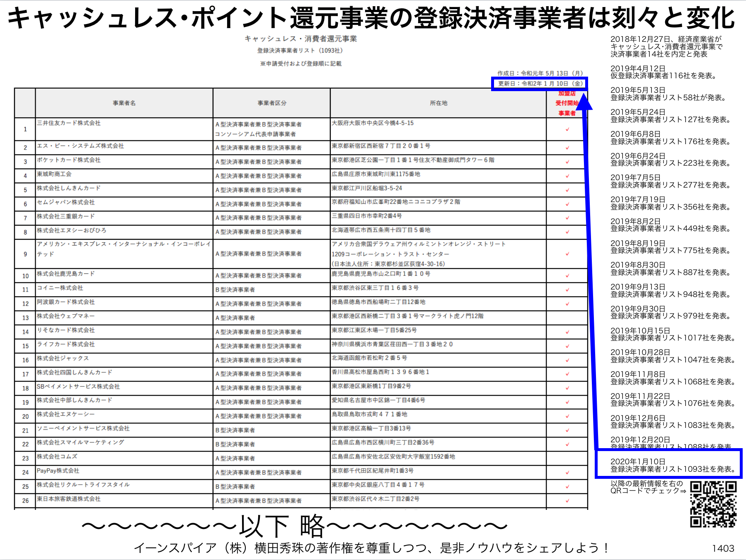Select 株式会社コムズ in row 23

[x=57, y=456]
